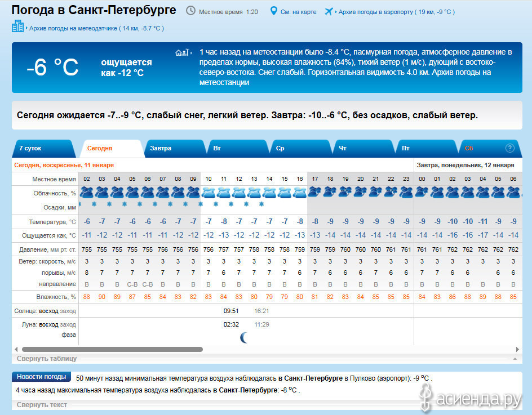Click the building icon for weather sensor archive
The image size is (532, 415).
(18, 26)
